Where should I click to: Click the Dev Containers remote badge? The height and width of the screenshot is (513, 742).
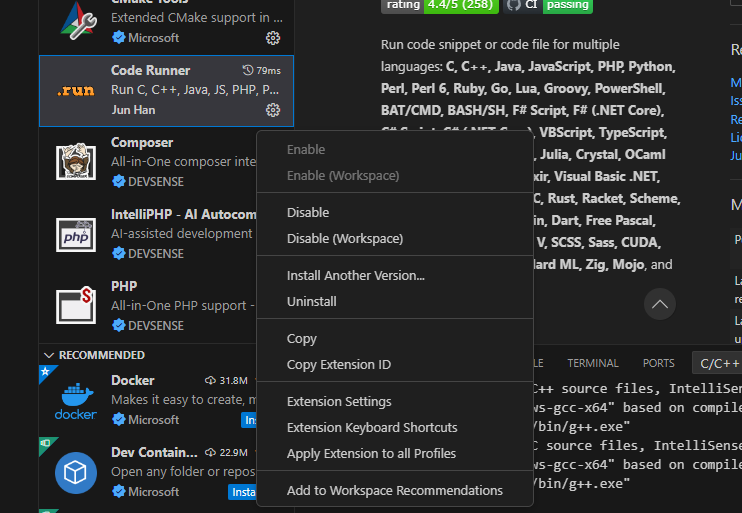click(x=46, y=444)
